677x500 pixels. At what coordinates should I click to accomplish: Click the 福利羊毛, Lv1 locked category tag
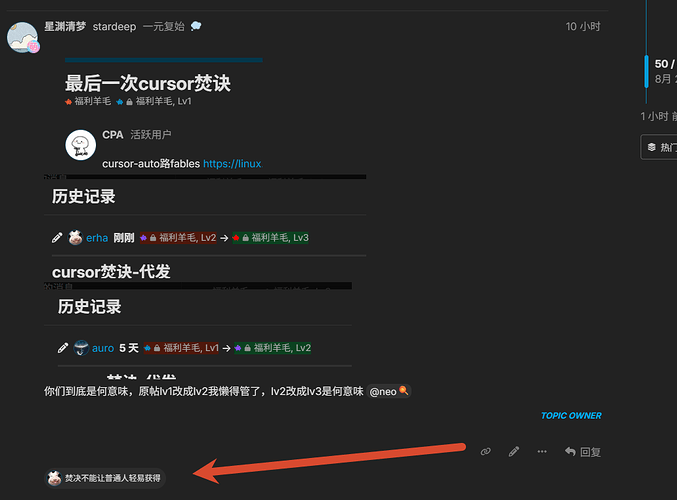click(154, 101)
